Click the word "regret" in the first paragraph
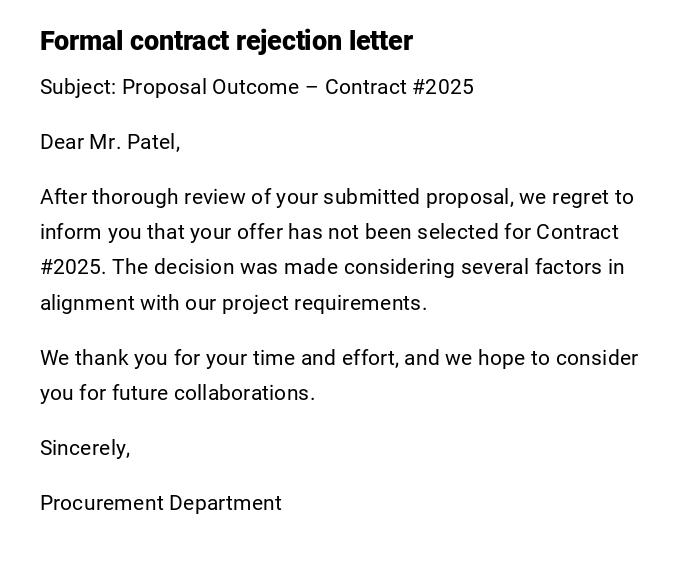 pyautogui.click(x=582, y=197)
